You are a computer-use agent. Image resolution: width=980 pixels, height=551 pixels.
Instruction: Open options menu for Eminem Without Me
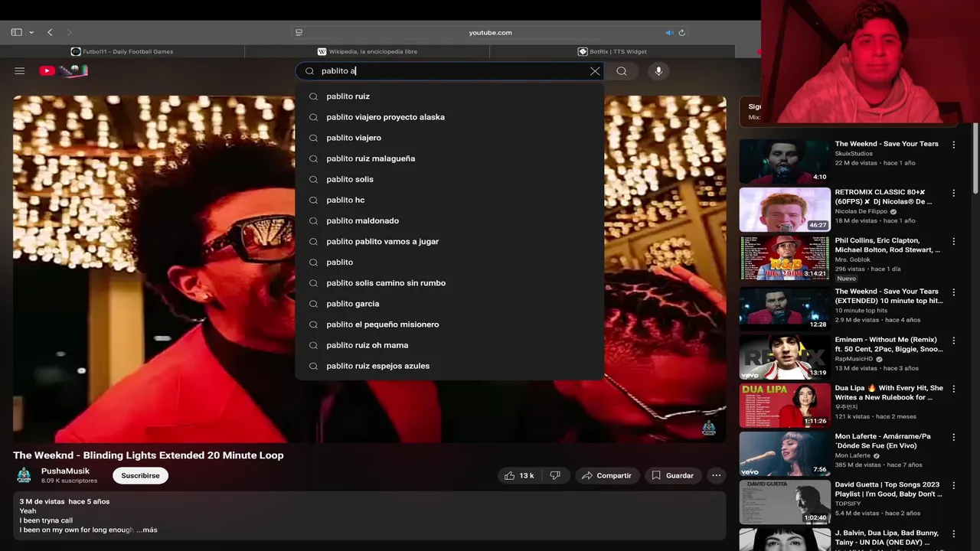click(x=954, y=341)
